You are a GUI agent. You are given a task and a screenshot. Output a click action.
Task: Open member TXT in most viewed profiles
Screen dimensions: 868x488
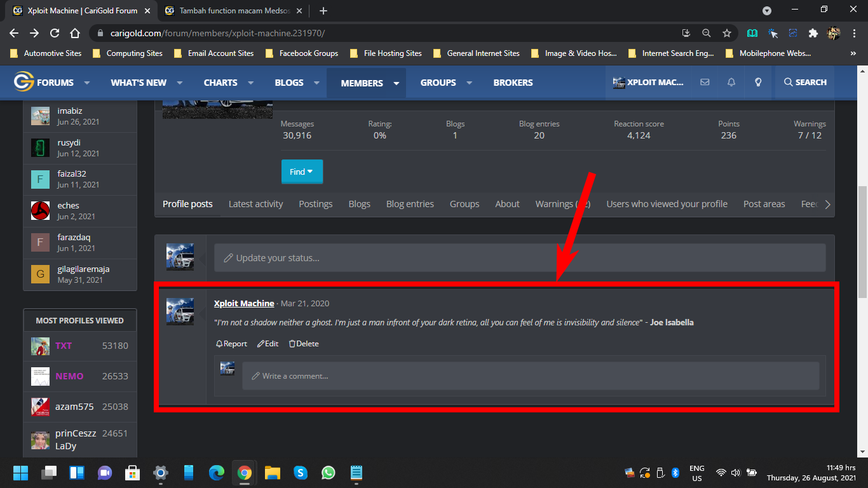(x=64, y=346)
